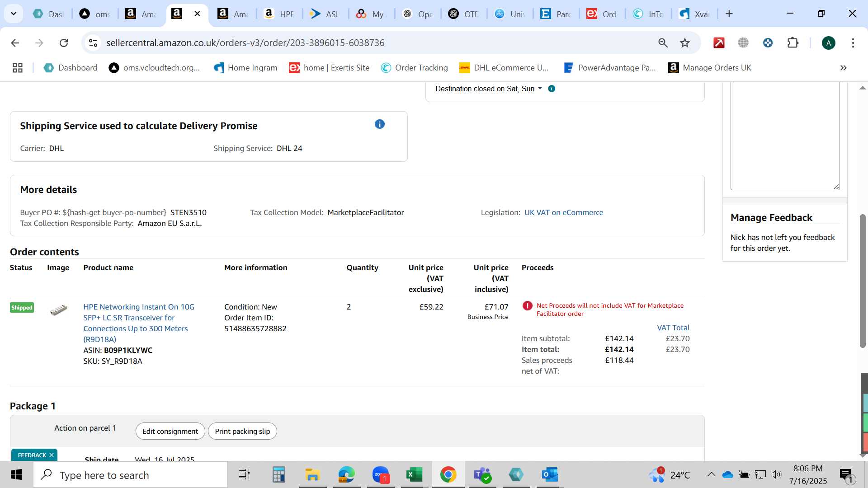This screenshot has height=488, width=868.
Task: Click the page vertical scrollbar thumb
Action: coord(863,280)
